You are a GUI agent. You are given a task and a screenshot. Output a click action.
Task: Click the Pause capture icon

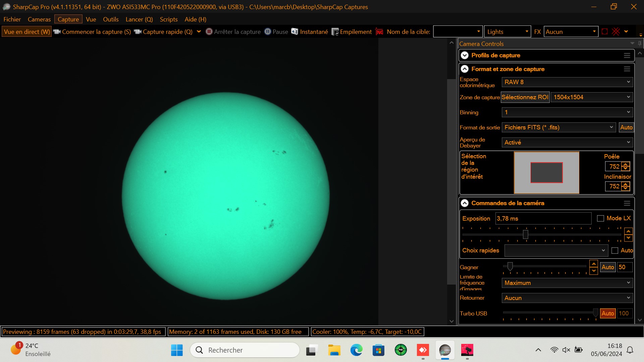tap(267, 32)
